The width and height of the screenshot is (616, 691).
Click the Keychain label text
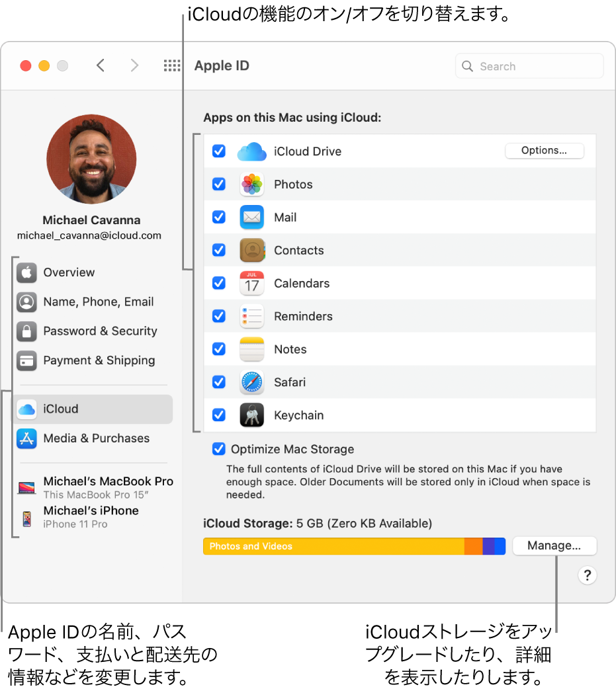click(x=299, y=415)
